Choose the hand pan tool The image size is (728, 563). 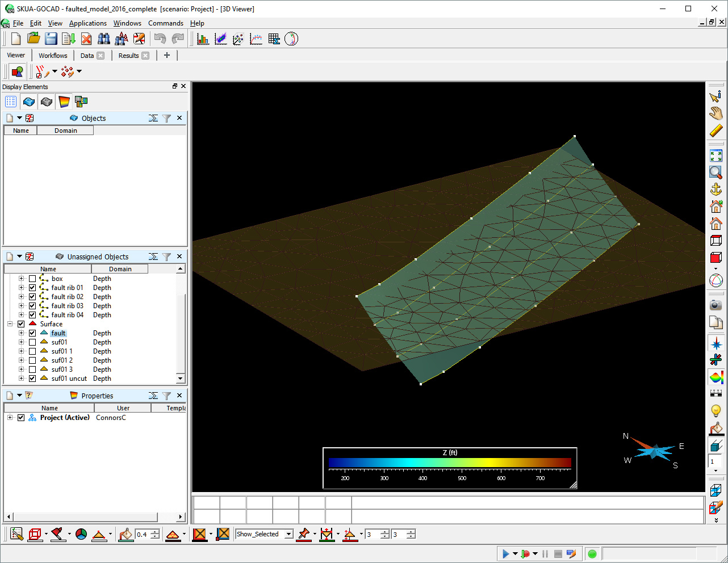point(716,113)
